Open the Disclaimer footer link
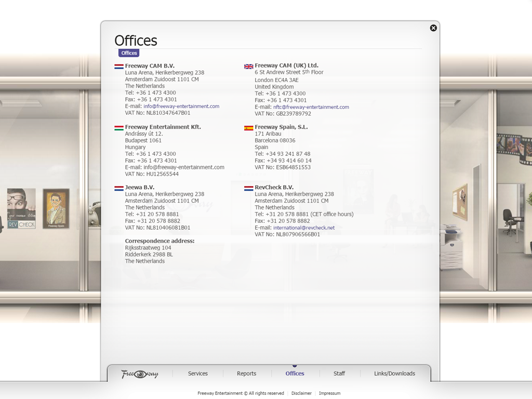The width and height of the screenshot is (532, 399). coord(301,393)
